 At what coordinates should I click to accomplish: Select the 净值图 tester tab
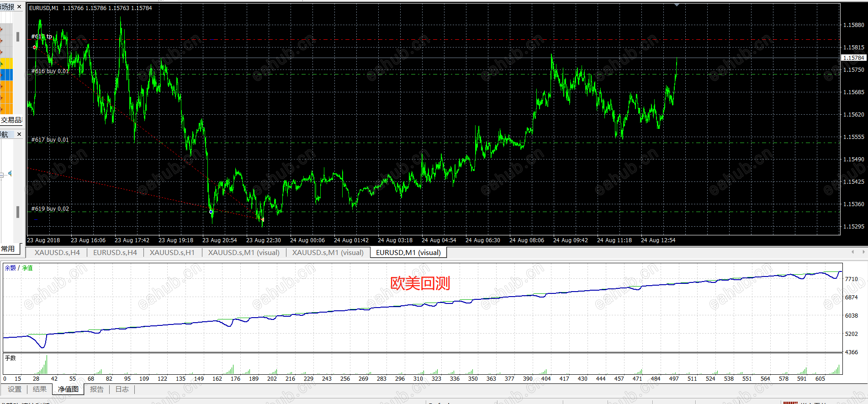click(68, 389)
